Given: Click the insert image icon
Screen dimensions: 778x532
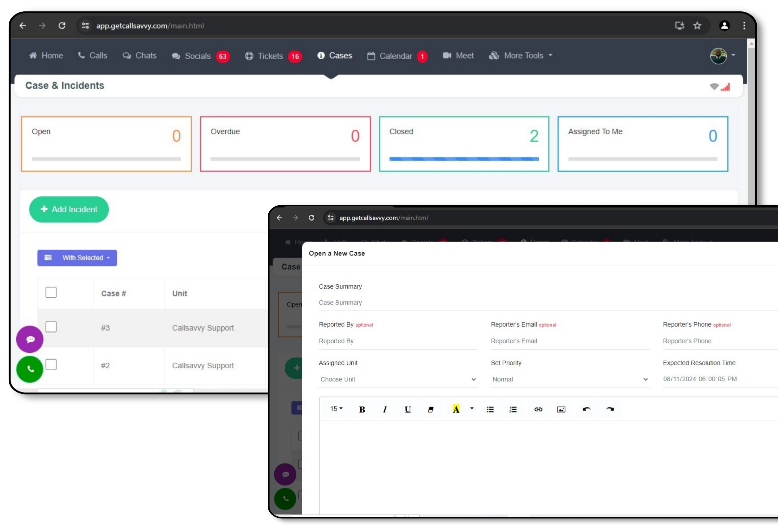Looking at the screenshot, I should (561, 408).
